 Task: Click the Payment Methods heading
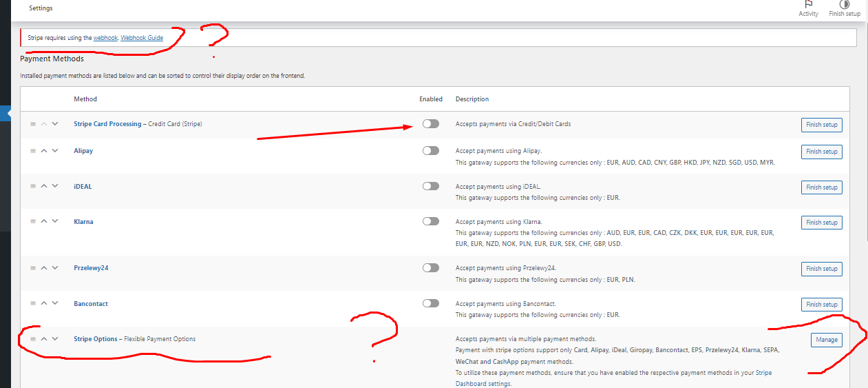52,59
